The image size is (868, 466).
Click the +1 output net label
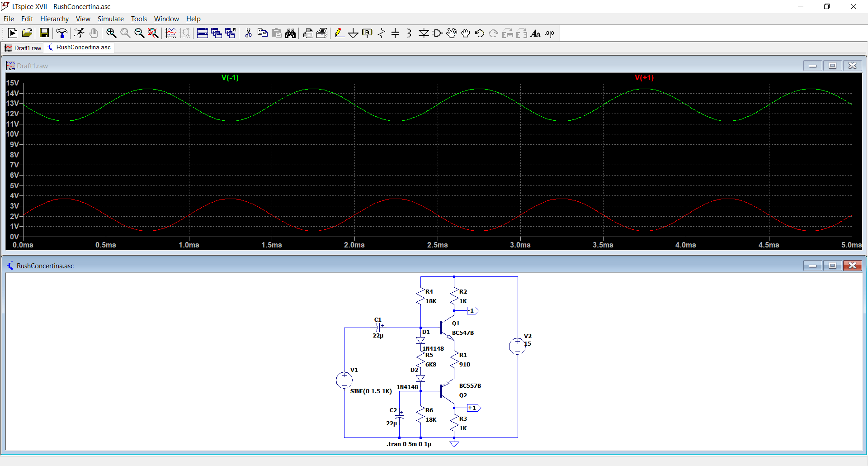click(x=474, y=408)
